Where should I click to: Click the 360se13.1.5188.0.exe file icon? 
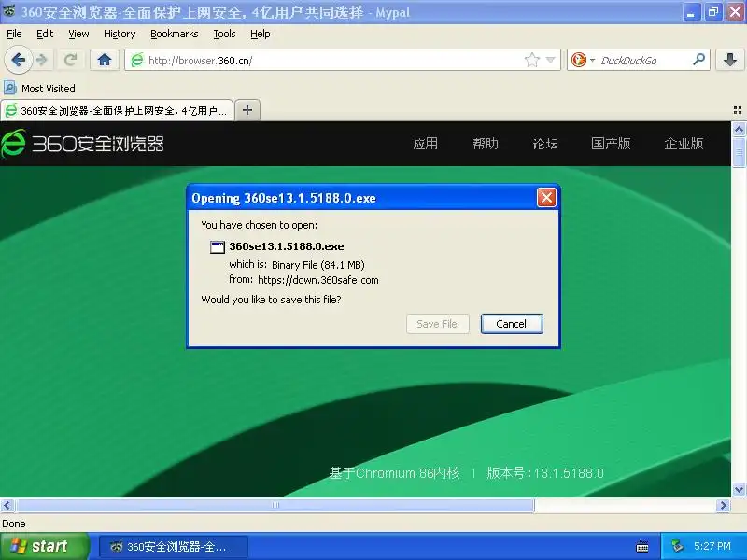click(x=218, y=246)
